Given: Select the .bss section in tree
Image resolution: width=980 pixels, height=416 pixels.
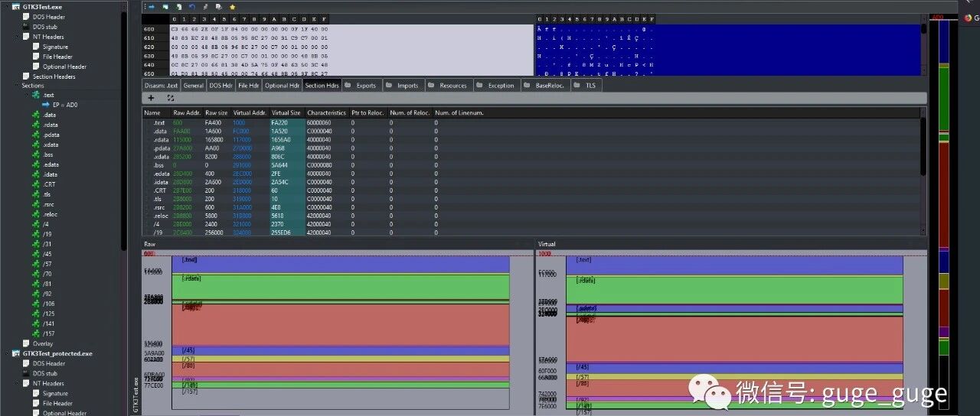Looking at the screenshot, I should point(48,154).
